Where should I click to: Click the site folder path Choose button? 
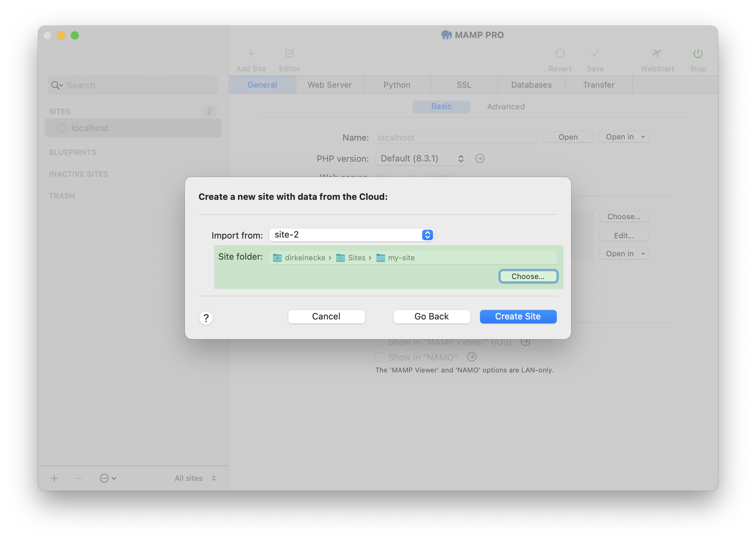(527, 276)
